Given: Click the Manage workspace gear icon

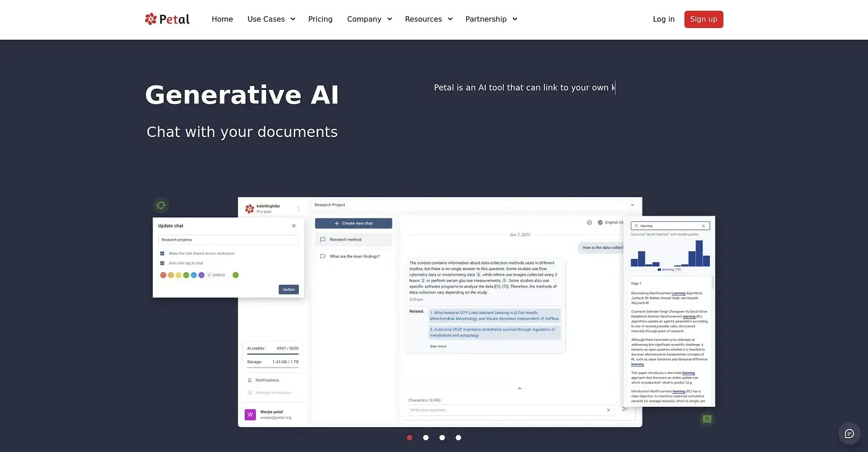Looking at the screenshot, I should pyautogui.click(x=250, y=392).
